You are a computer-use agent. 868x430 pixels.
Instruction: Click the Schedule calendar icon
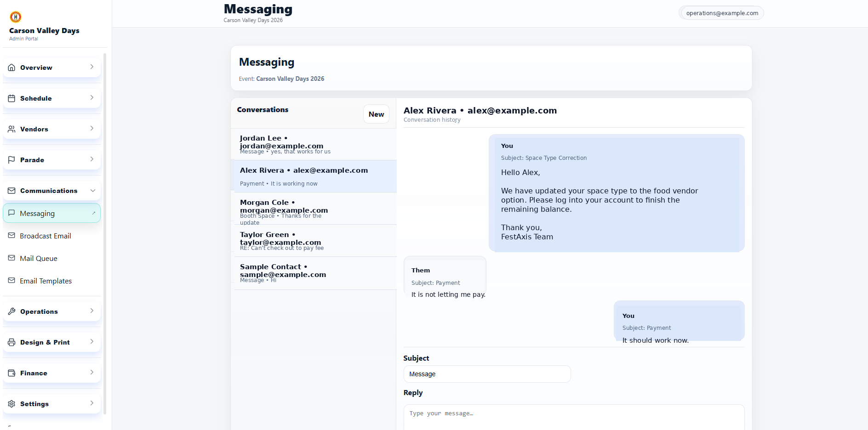point(11,98)
